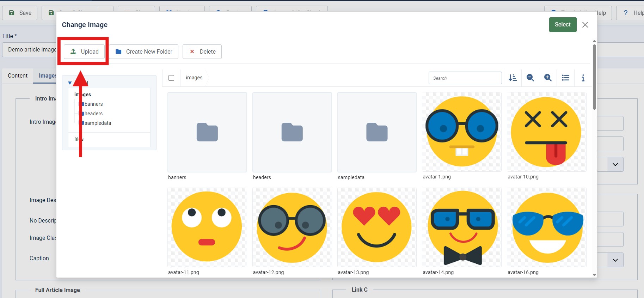Select avatar-11.png image
Screen dimensions: 644x298
click(x=207, y=227)
